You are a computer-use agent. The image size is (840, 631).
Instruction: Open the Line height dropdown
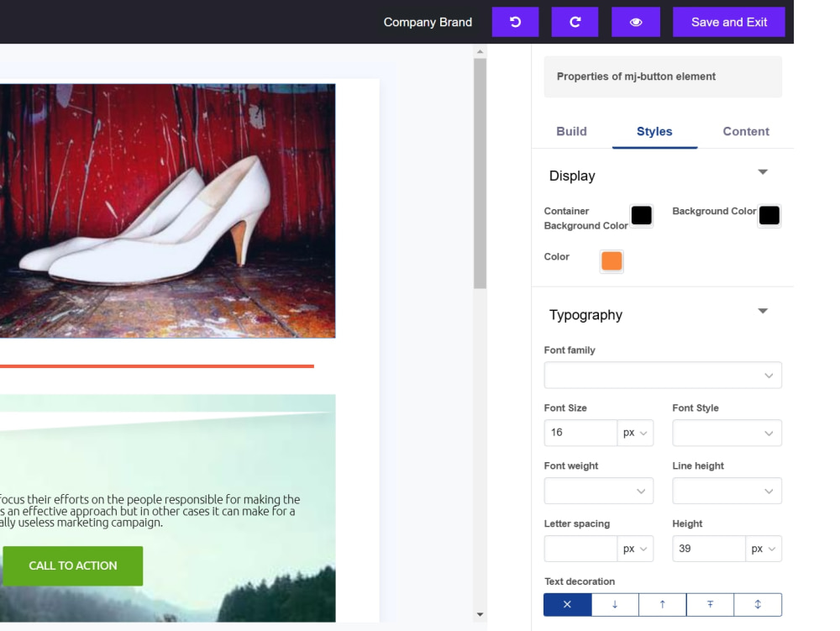[727, 491]
